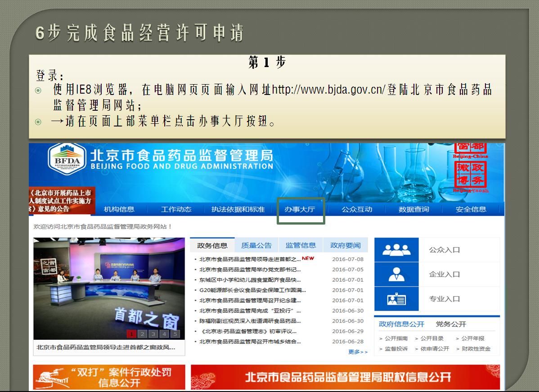
Task: Select slideshow page 3 indicator
Action: 153,333
